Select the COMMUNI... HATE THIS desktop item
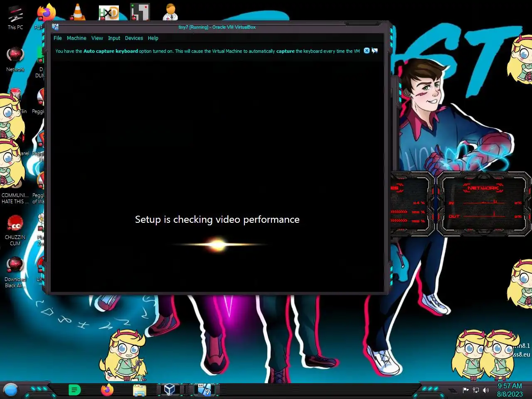532x399 pixels. [15, 198]
